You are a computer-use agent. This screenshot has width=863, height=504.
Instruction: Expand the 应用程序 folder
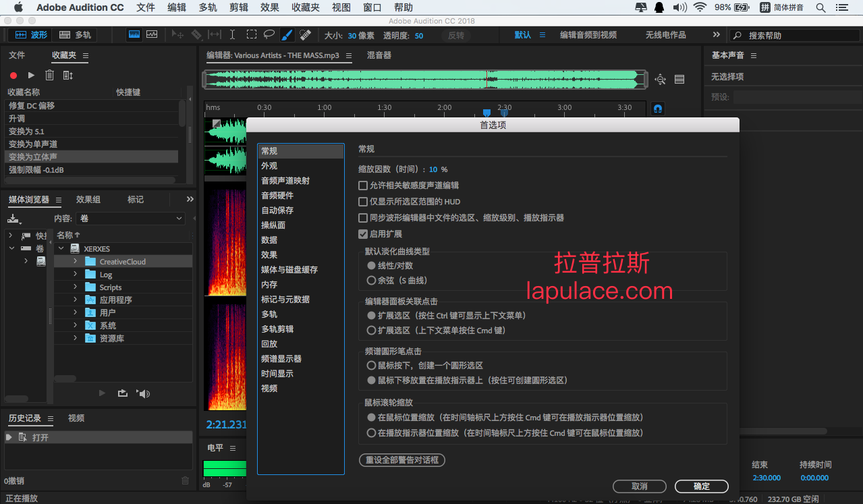[x=76, y=300]
